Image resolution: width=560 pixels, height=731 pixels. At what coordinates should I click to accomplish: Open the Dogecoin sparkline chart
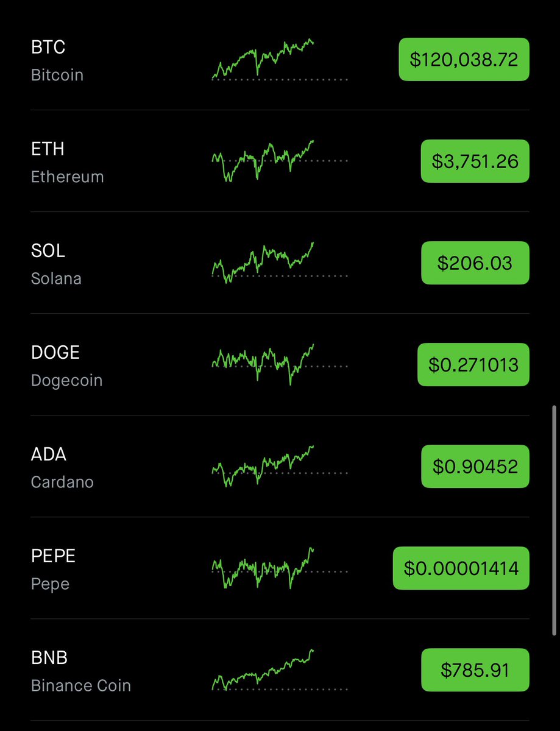click(x=280, y=365)
